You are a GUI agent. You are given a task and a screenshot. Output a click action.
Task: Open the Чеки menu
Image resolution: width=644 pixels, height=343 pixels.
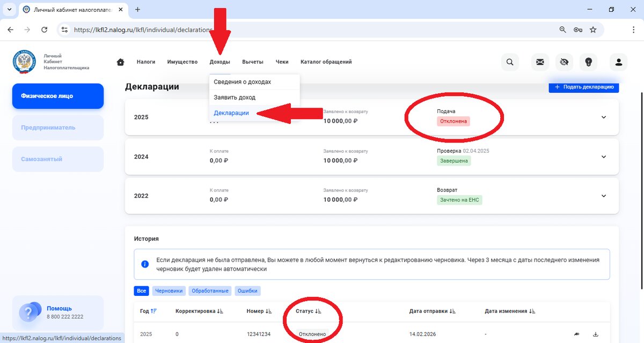pos(282,62)
